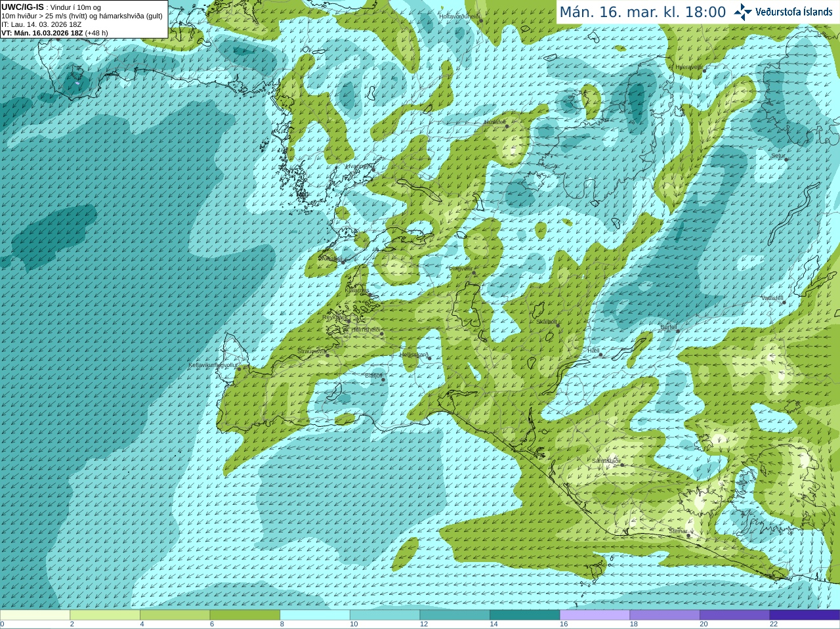
Task: Select the Mán. 16. mar. kl. 18:00 timestamp
Action: [x=642, y=12]
